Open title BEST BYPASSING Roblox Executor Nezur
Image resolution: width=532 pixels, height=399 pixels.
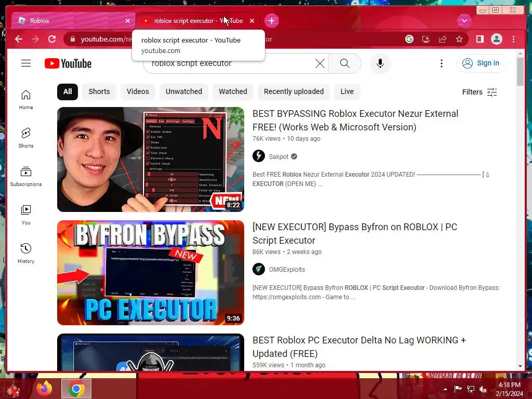(x=355, y=121)
